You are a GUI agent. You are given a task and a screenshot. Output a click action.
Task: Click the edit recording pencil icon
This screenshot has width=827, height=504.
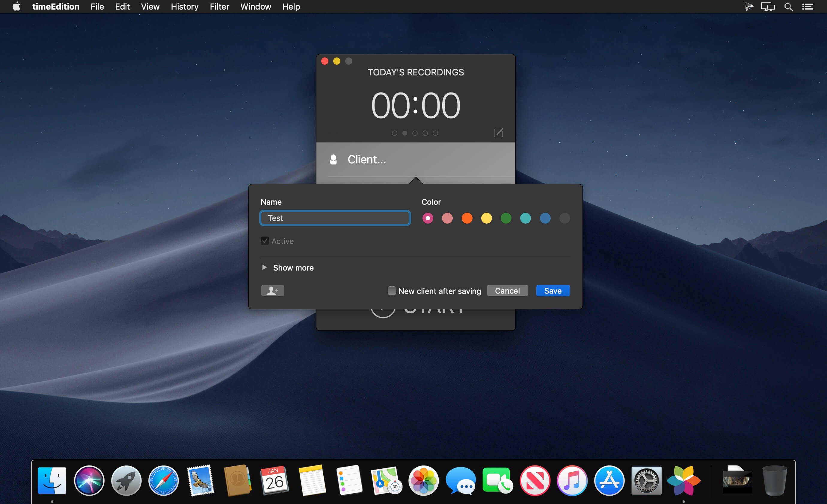click(x=498, y=133)
